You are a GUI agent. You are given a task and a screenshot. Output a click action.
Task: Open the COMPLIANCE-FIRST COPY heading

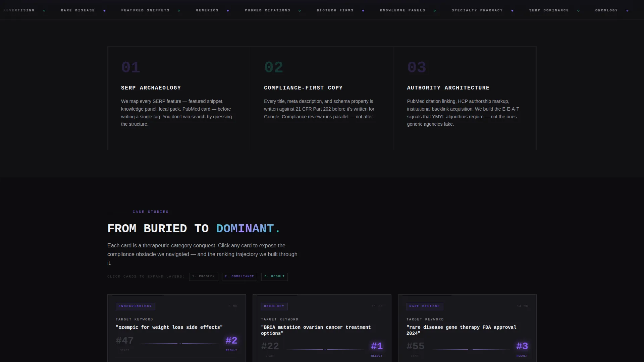[303, 88]
